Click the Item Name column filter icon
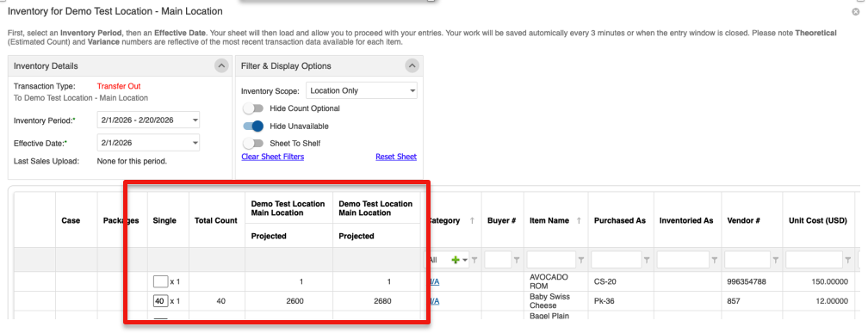868x333 pixels. click(x=581, y=260)
